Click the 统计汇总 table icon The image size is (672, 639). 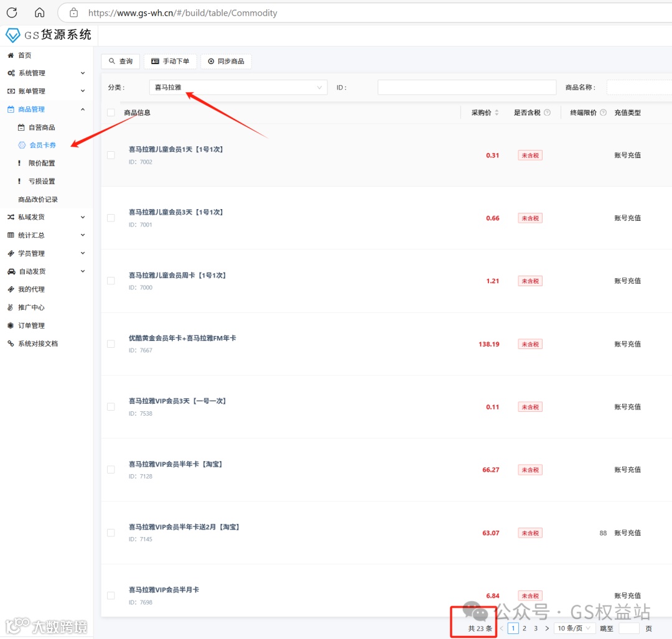coord(11,235)
